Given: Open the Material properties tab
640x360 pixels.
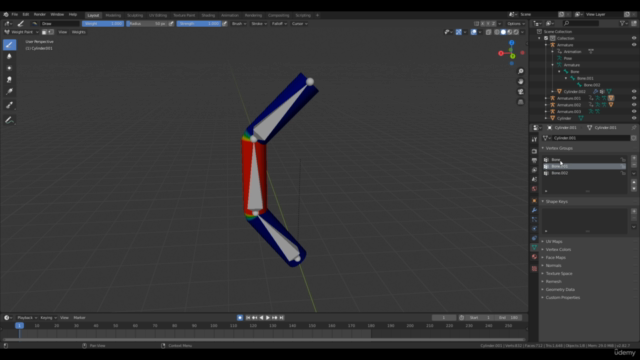Looking at the screenshot, I should pos(534,257).
